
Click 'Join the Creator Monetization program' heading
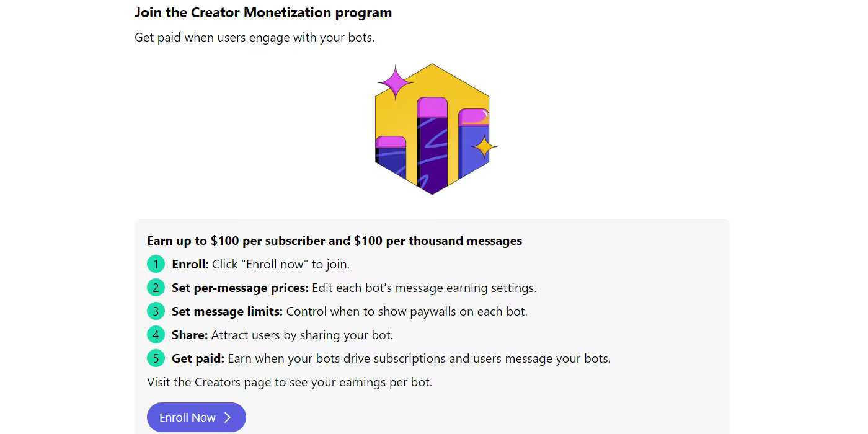(263, 12)
